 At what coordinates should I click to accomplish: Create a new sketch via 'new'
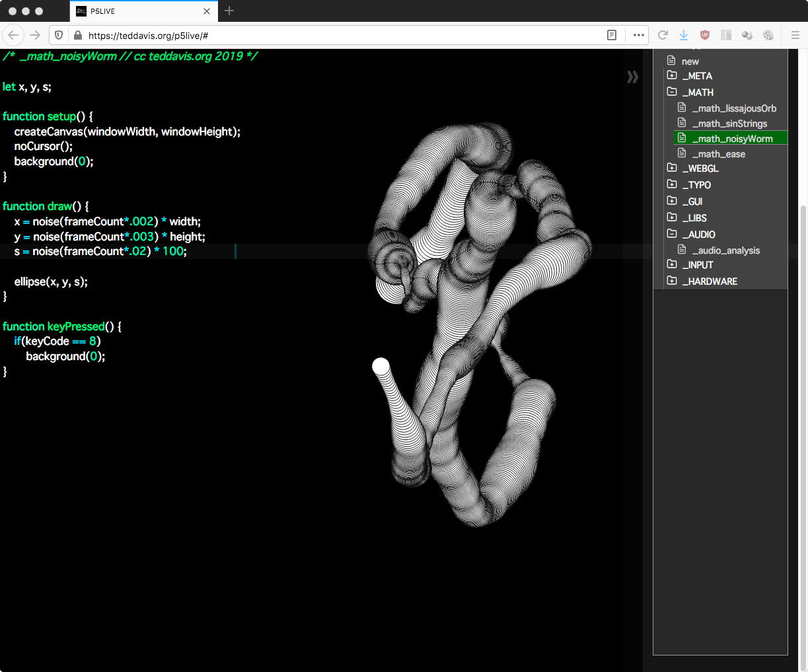pos(690,61)
